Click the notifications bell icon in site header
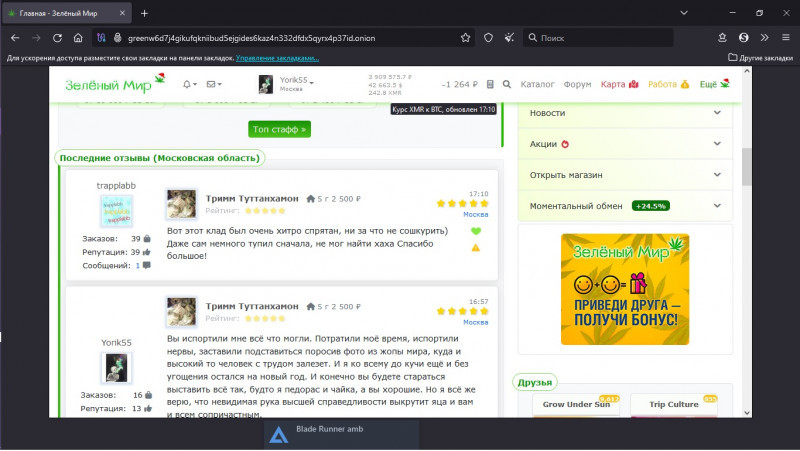Screen dimensions: 800x451 pos(186,85)
